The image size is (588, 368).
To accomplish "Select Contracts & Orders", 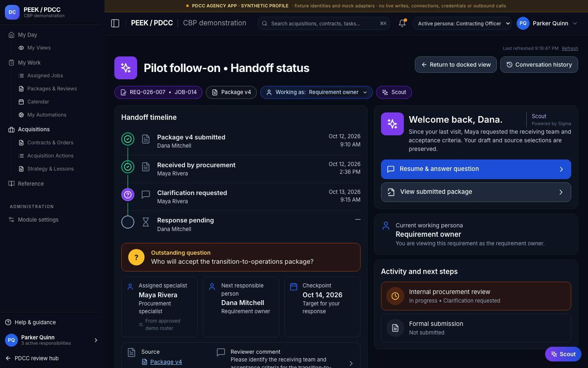I will tap(50, 143).
